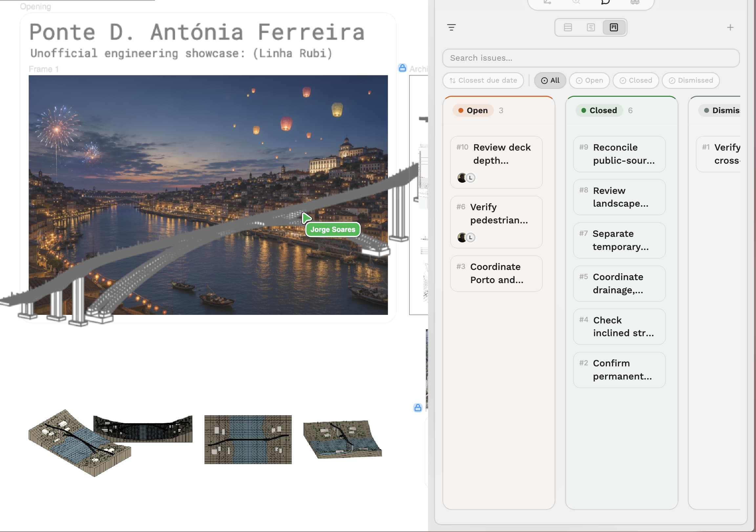Click the L avatar on issue #10
Viewport: 756px width, 532px height.
[x=471, y=178]
